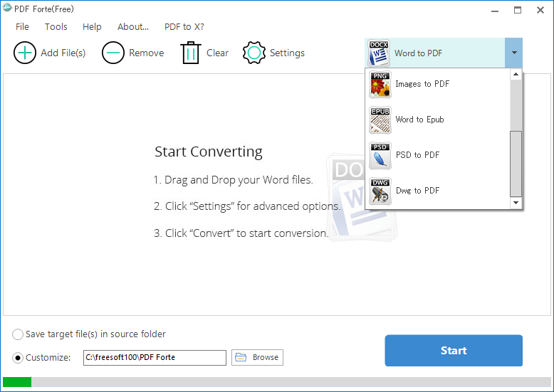Click the PDF to X? menu item
The height and width of the screenshot is (392, 554).
[x=184, y=27]
